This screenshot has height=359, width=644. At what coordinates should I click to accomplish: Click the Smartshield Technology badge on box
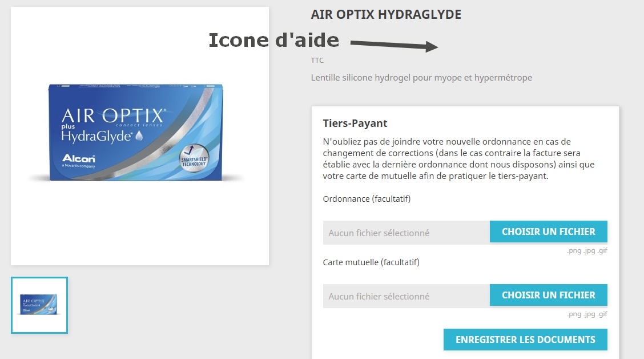(194, 158)
